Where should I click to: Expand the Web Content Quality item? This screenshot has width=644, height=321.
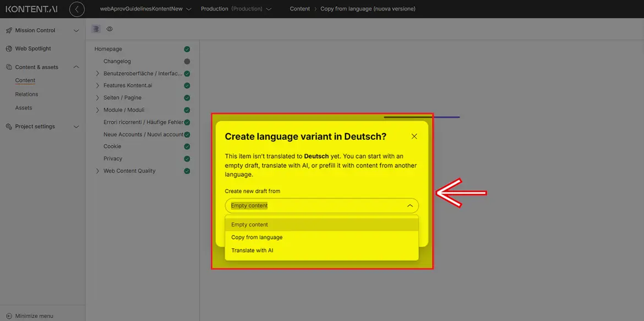click(97, 171)
